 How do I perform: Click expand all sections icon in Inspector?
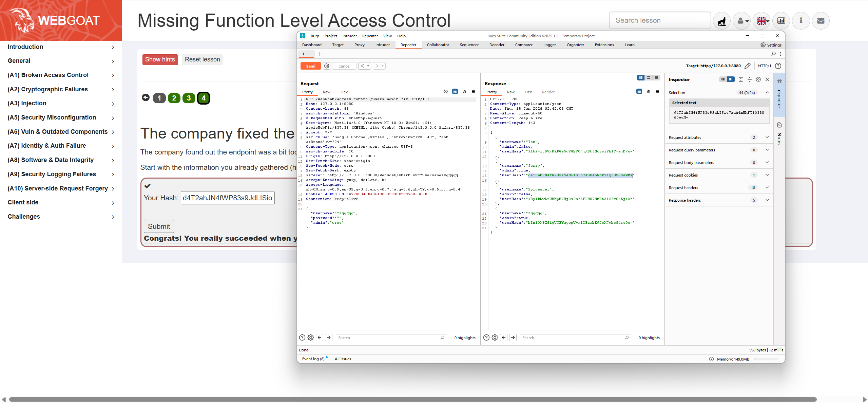[740, 79]
